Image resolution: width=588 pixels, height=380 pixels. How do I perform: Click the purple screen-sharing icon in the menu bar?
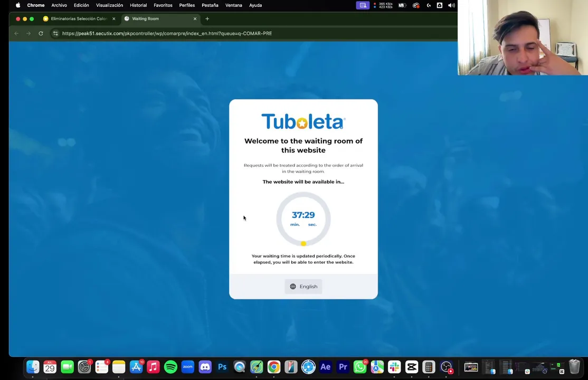[363, 5]
